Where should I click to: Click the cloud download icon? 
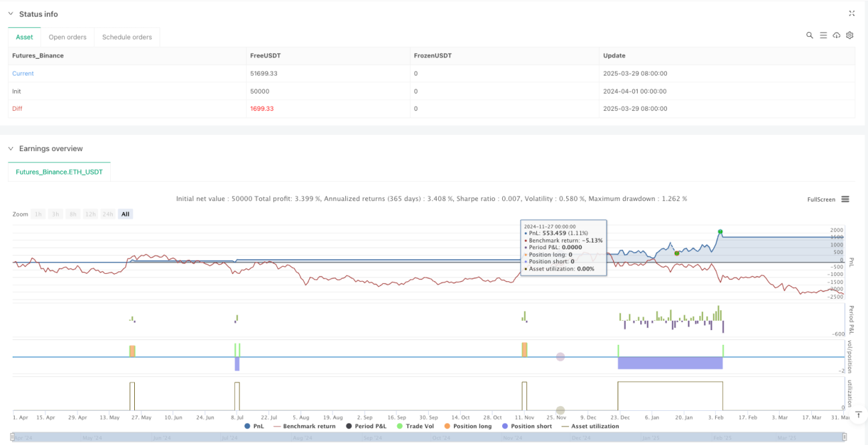point(836,35)
